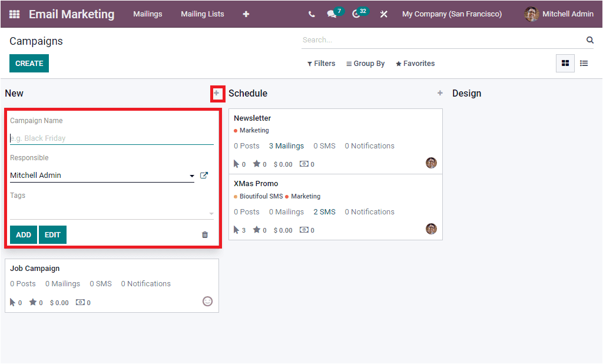This screenshot has height=364, width=603.
Task: Open developer tools via the wrench icon
Action: 384,14
